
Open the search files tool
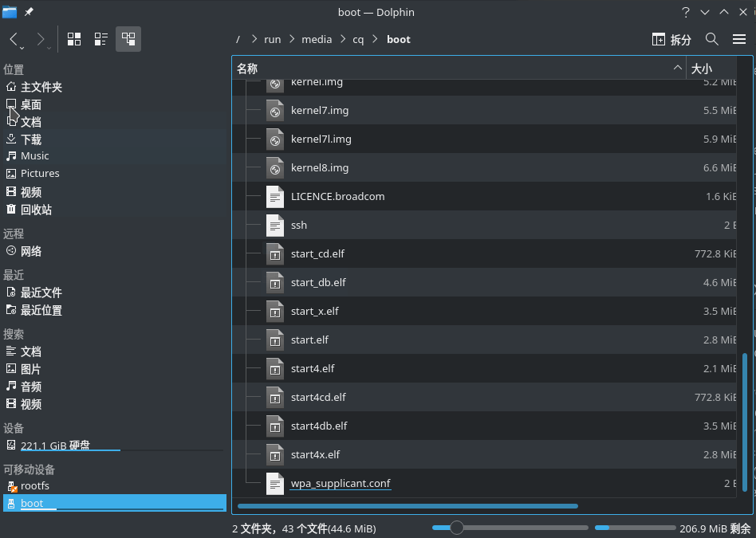coord(712,39)
